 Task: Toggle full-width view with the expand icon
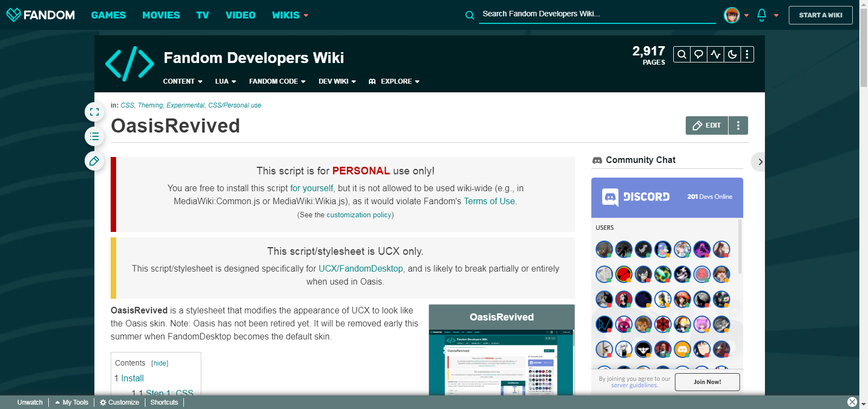pos(94,112)
